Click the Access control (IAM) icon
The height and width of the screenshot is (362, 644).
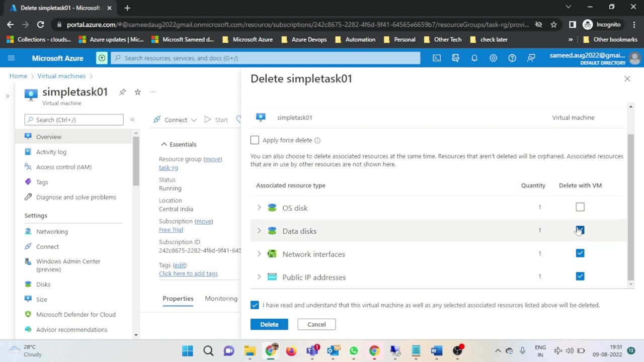(28, 167)
